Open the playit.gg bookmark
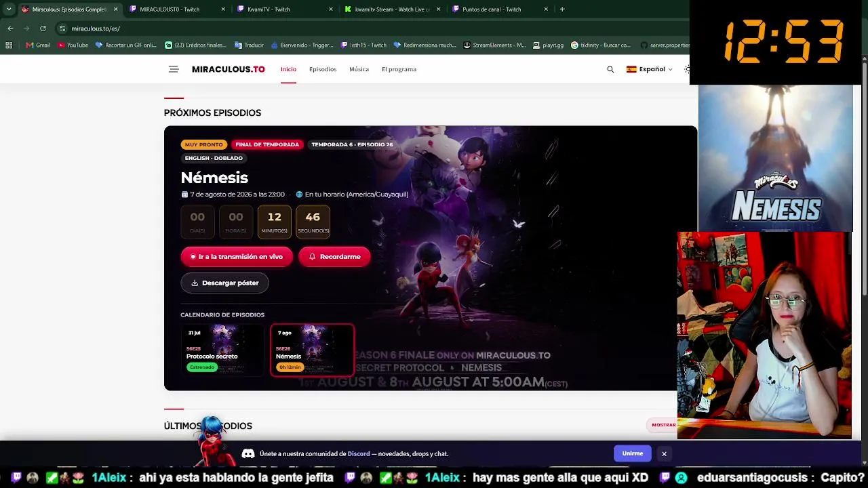Screen dimensions: 868x488 tap(549, 45)
